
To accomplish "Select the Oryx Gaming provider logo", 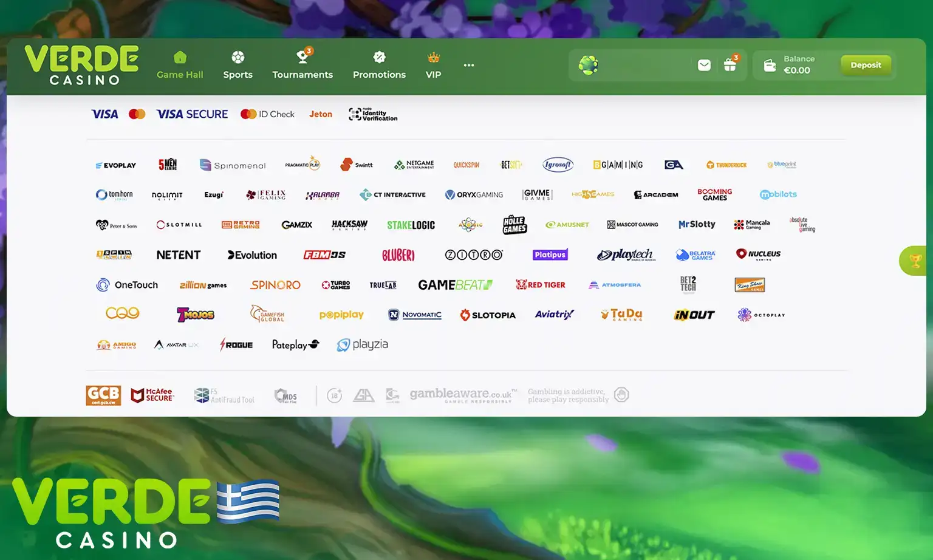I will (x=474, y=195).
